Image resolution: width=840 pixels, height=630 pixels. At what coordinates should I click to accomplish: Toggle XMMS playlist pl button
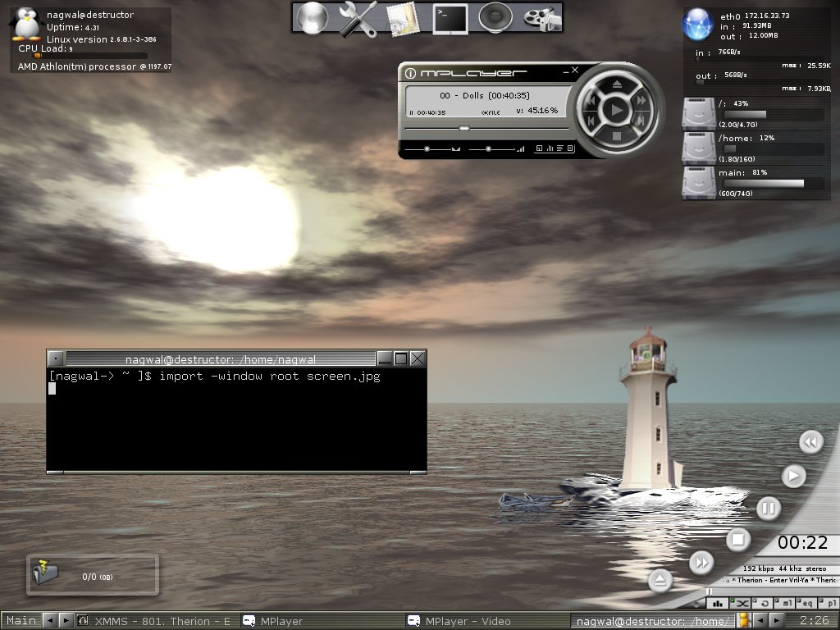pos(829,603)
